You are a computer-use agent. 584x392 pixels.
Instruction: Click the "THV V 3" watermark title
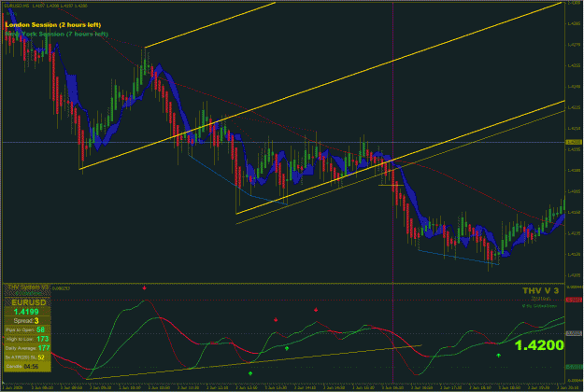click(540, 291)
